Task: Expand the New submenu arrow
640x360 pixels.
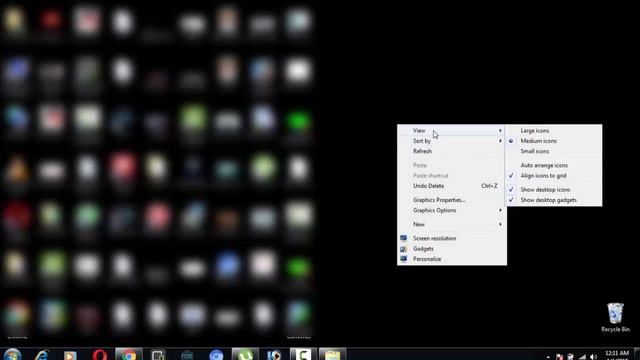Action: click(500, 224)
